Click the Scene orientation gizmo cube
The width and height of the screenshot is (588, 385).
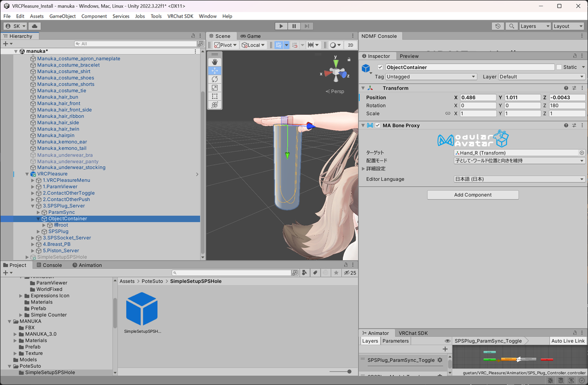pyautogui.click(x=336, y=71)
